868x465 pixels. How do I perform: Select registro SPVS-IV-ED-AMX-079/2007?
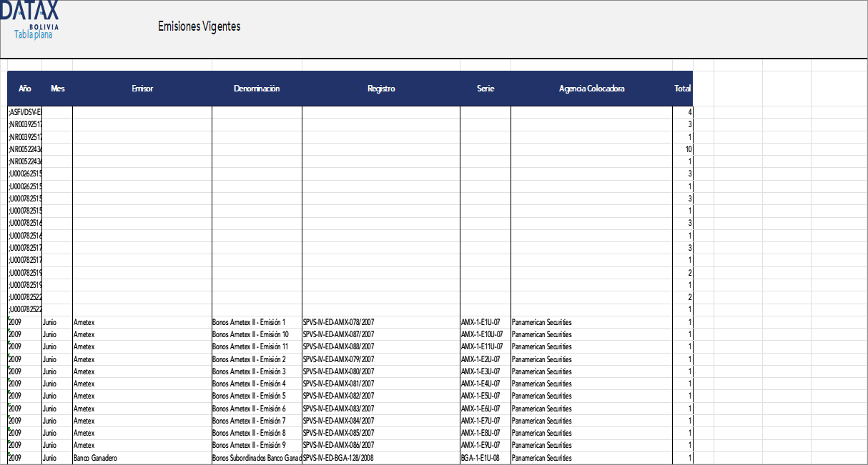pyautogui.click(x=381, y=359)
